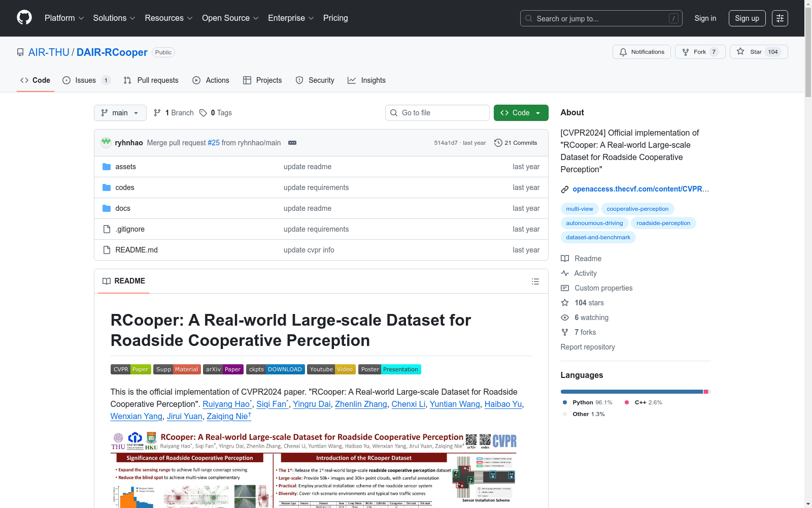Click the bell icon for Notifications

623,52
